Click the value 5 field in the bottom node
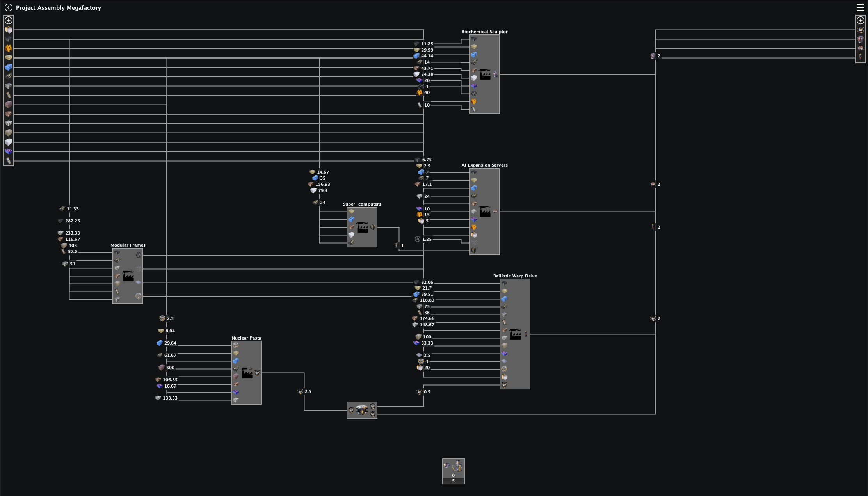This screenshot has width=868, height=496. (453, 481)
